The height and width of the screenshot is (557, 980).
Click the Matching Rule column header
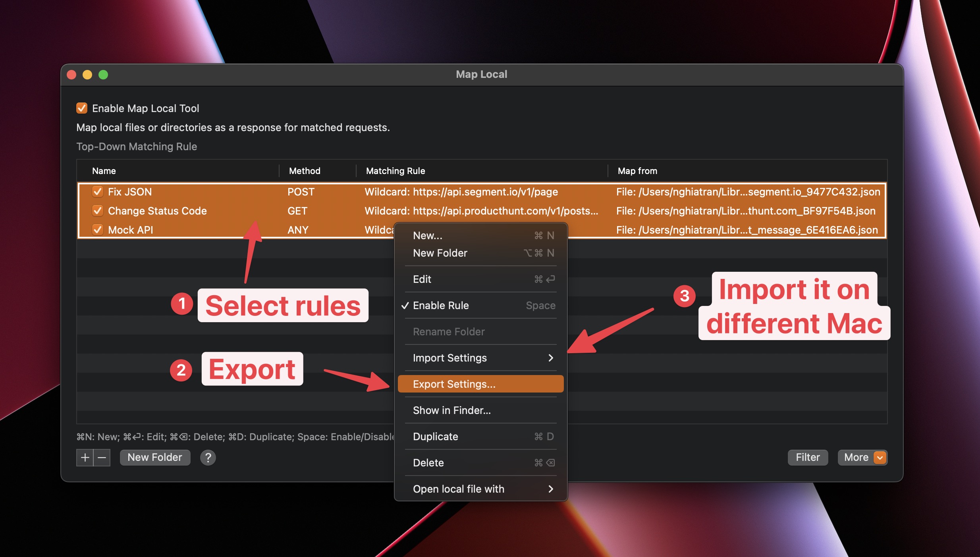[395, 171]
